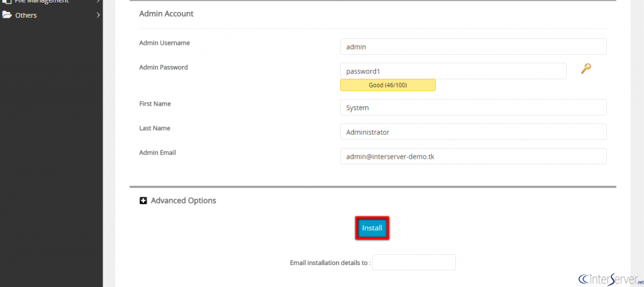Open the Others sidebar menu
Viewport: 644px width, 287px height.
pos(52,15)
